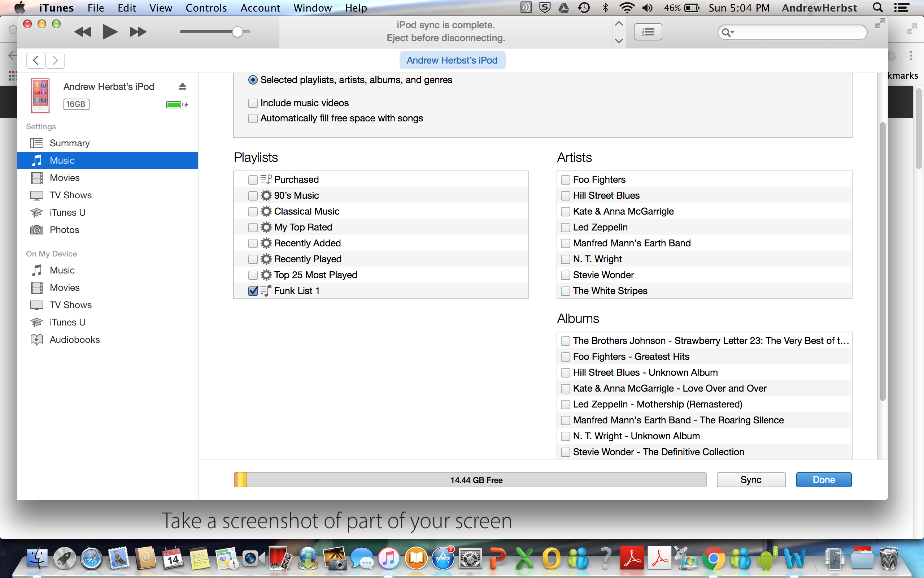Image resolution: width=924 pixels, height=578 pixels.
Task: Check the Foo Fighters artist
Action: point(566,180)
